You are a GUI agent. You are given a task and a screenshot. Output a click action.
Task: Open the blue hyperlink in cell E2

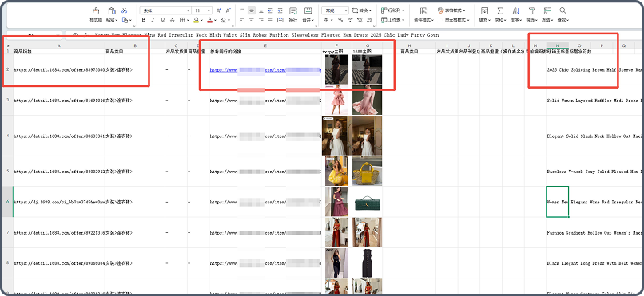coord(264,70)
